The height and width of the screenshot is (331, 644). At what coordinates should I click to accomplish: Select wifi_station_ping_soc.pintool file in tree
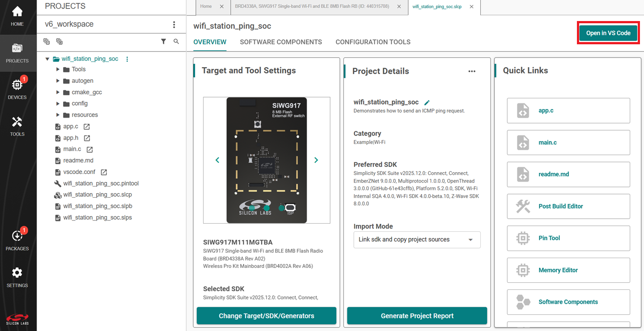tap(101, 183)
